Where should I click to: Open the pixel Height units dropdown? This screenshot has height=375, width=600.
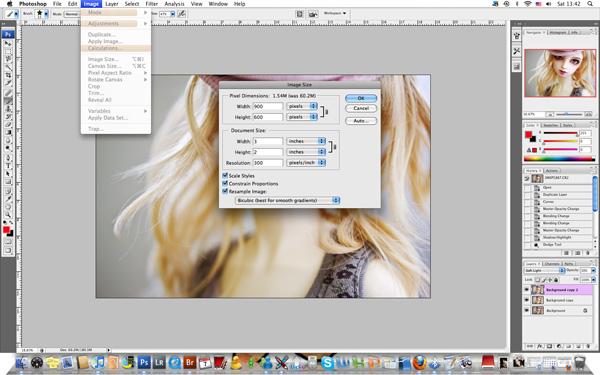tap(302, 117)
